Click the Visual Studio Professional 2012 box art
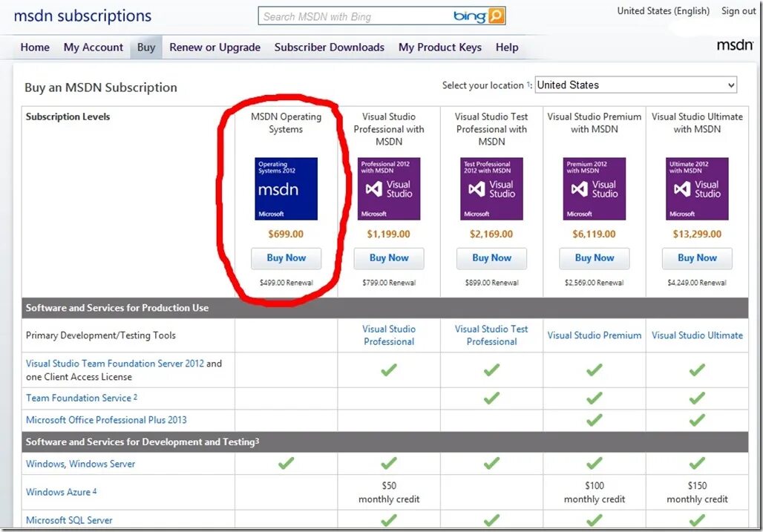The width and height of the screenshot is (763, 532). [389, 188]
